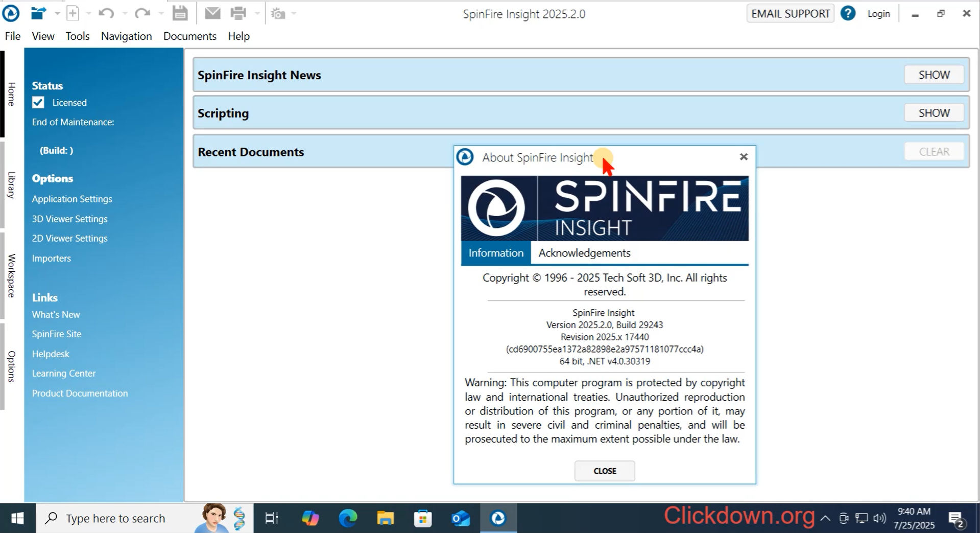
Task: Create a new document with the plus icon
Action: tap(73, 13)
